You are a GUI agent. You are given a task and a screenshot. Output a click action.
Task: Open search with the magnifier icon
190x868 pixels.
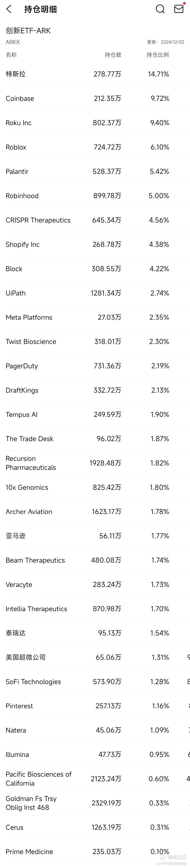160,9
